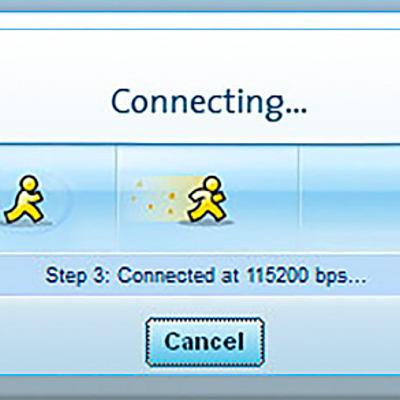Image resolution: width=400 pixels, height=400 pixels.
Task: Click the head of the middle running man
Action: pos(212,184)
